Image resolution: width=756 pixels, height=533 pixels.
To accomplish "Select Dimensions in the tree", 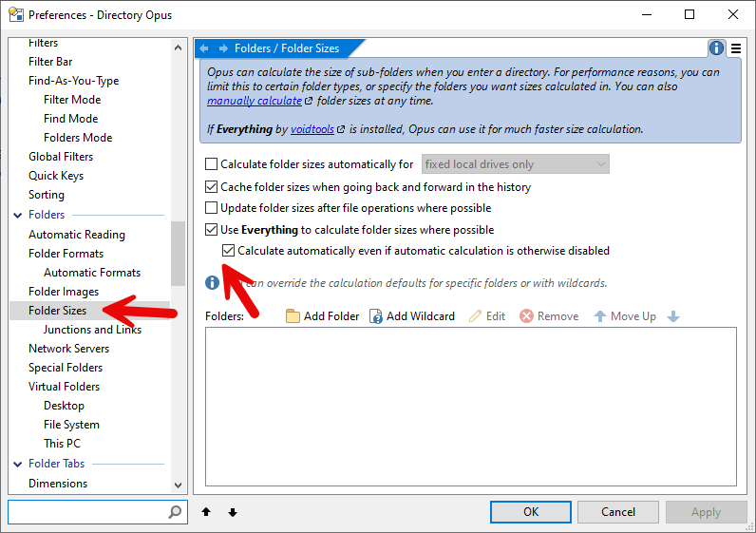I will coord(58,484).
